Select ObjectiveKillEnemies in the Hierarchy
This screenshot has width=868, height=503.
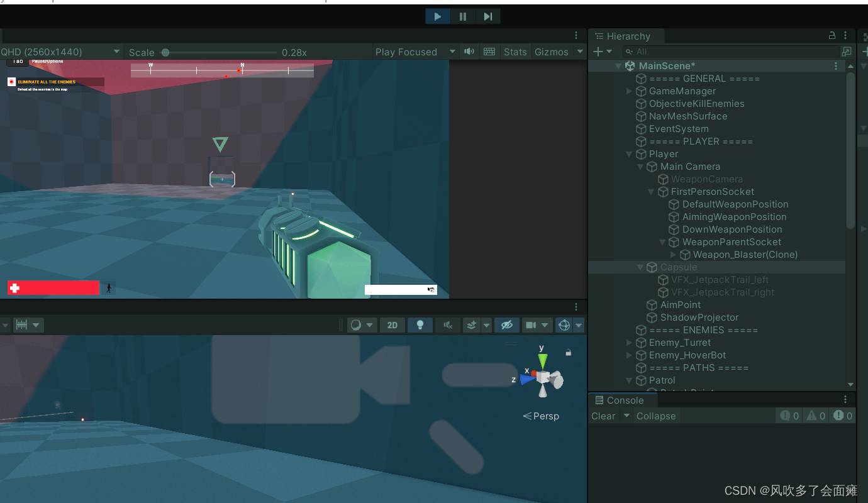[696, 104]
